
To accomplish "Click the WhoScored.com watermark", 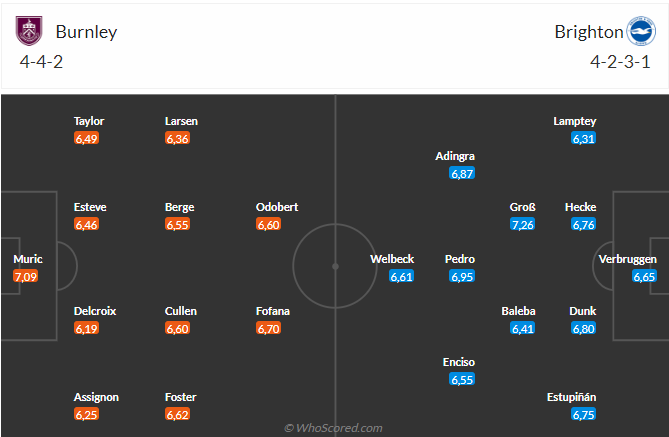I will [x=335, y=428].
